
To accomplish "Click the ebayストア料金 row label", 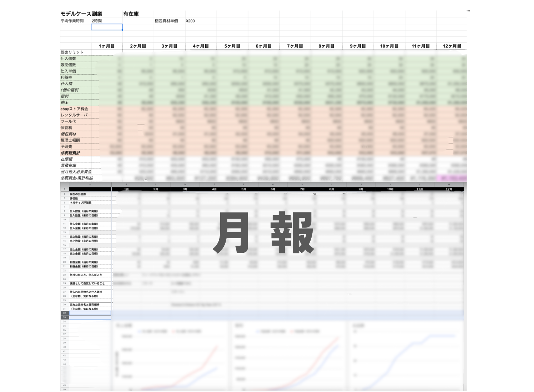I will click(x=74, y=109).
